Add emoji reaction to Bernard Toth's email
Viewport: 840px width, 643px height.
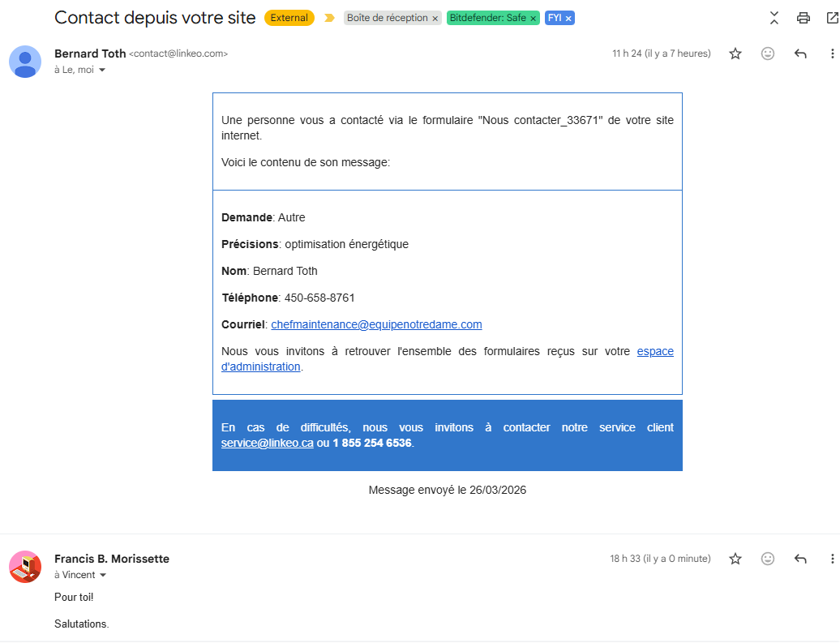click(768, 54)
